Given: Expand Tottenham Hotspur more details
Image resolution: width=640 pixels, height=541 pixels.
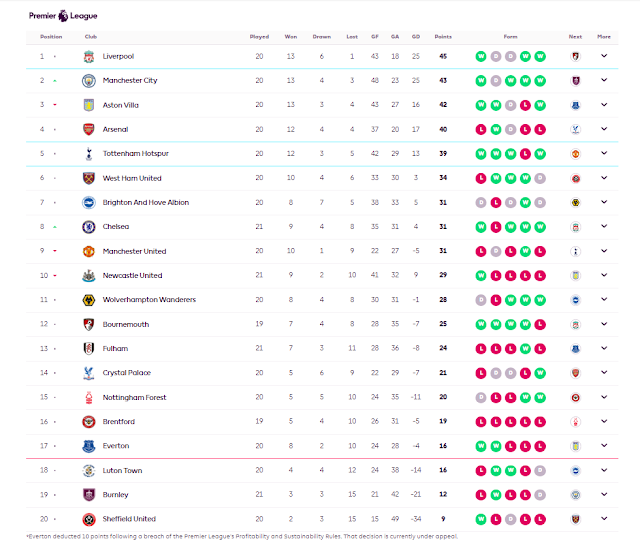Looking at the screenshot, I should pos(604,153).
